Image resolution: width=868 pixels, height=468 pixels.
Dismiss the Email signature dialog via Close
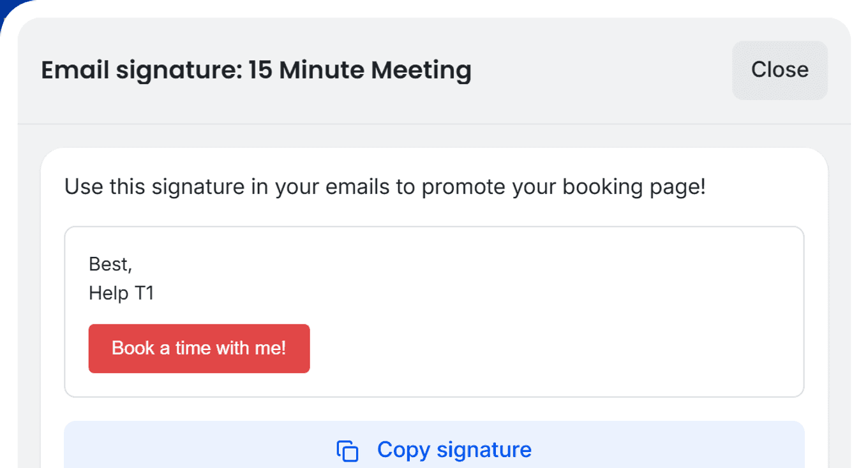coord(779,70)
